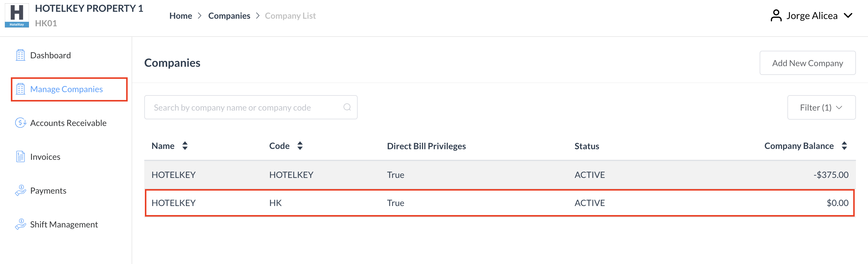This screenshot has height=264, width=868.
Task: Click the Accounts Receivable dollar icon
Action: tap(21, 123)
